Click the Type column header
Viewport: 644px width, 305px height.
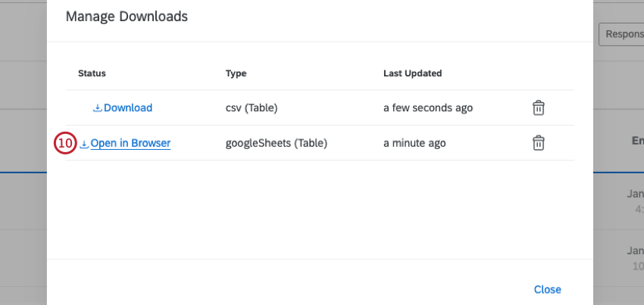click(236, 73)
